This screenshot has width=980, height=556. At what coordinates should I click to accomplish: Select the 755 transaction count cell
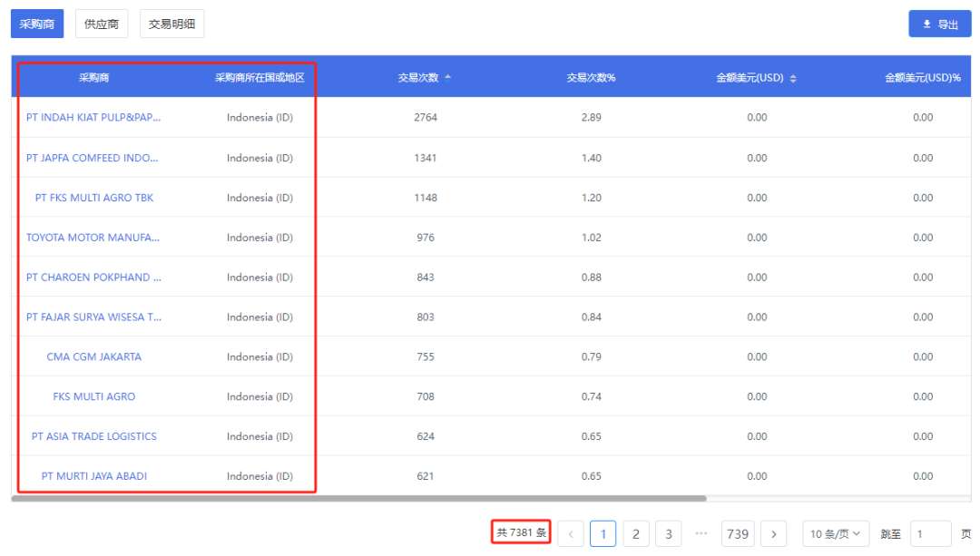click(x=426, y=356)
